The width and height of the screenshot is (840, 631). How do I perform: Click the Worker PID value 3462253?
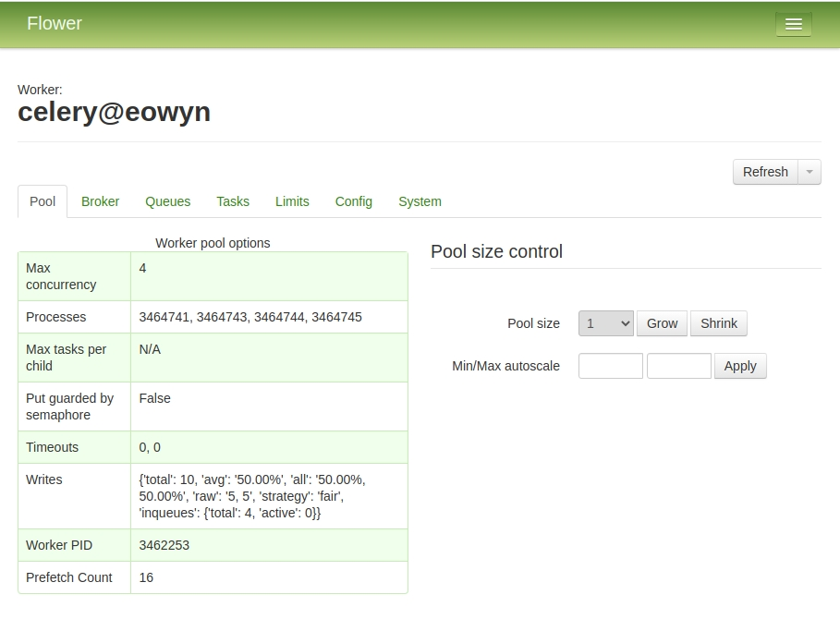coord(164,545)
